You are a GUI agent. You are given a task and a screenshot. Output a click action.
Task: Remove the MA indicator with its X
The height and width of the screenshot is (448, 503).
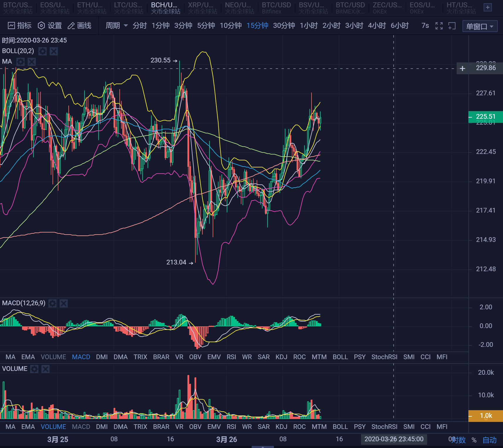[32, 62]
